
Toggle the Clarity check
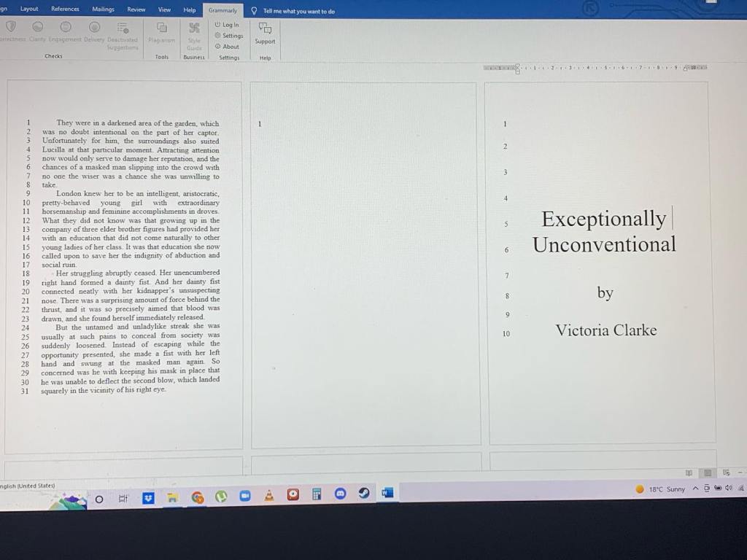tap(37, 31)
